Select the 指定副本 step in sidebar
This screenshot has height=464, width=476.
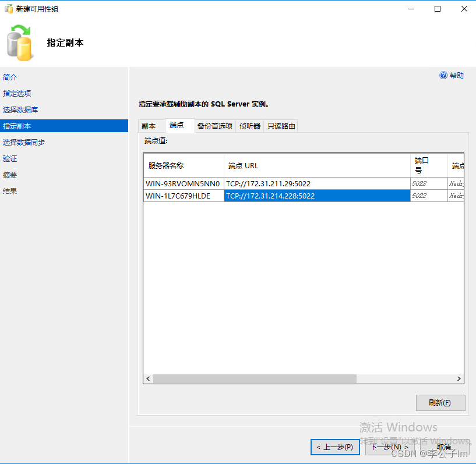(64, 126)
